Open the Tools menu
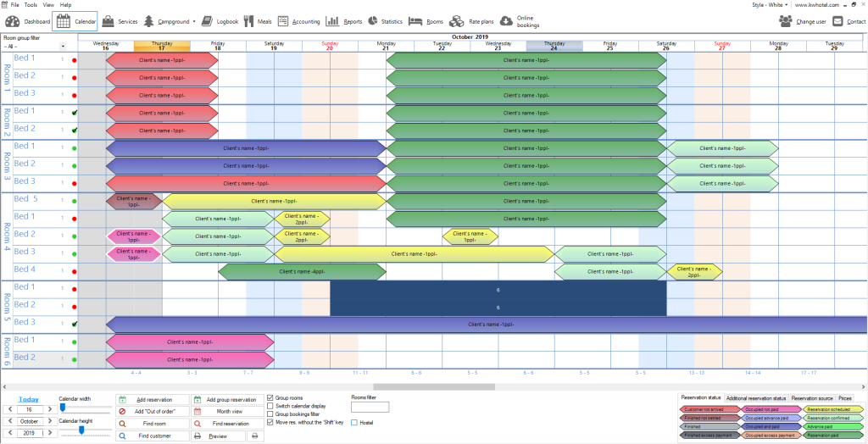The height and width of the screenshot is (444, 868). coord(31,4)
